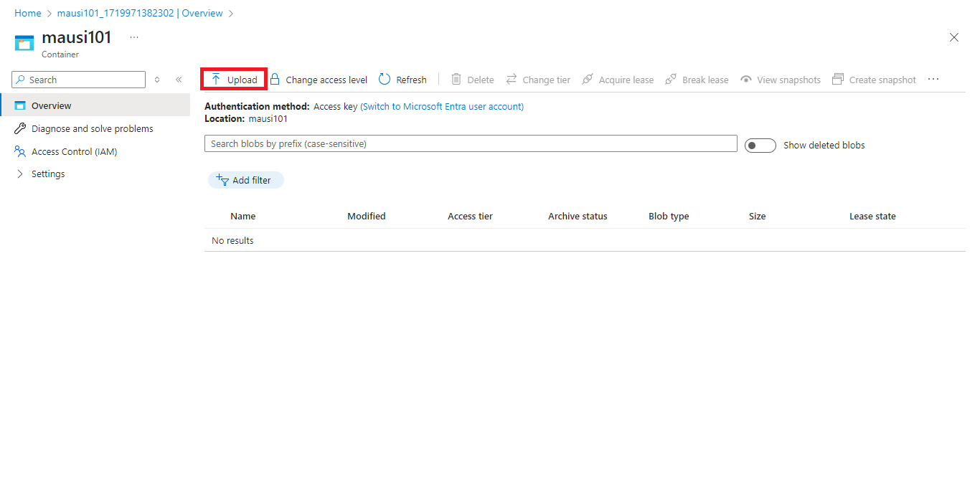Click the Lease state column header
Viewport: 980px width, 479px height.
tap(872, 217)
